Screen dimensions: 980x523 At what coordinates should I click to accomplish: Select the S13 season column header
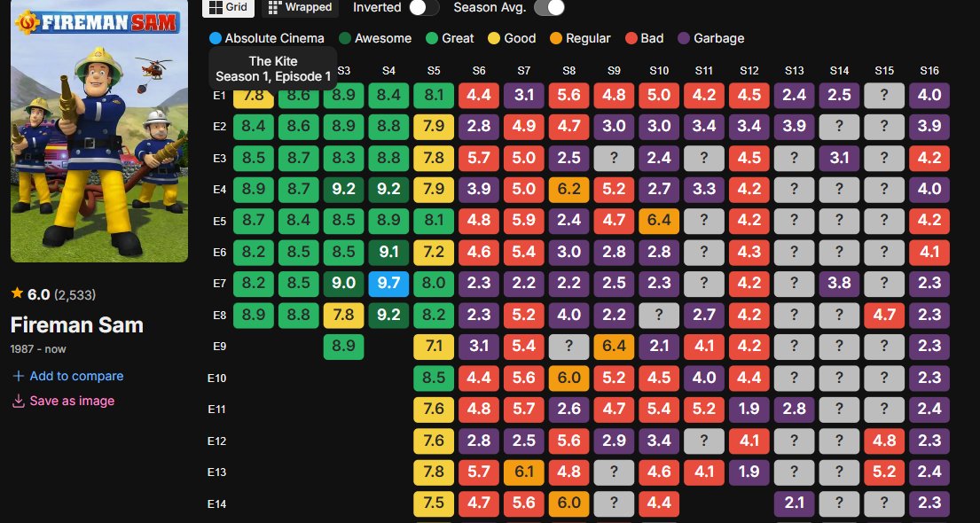(x=794, y=71)
